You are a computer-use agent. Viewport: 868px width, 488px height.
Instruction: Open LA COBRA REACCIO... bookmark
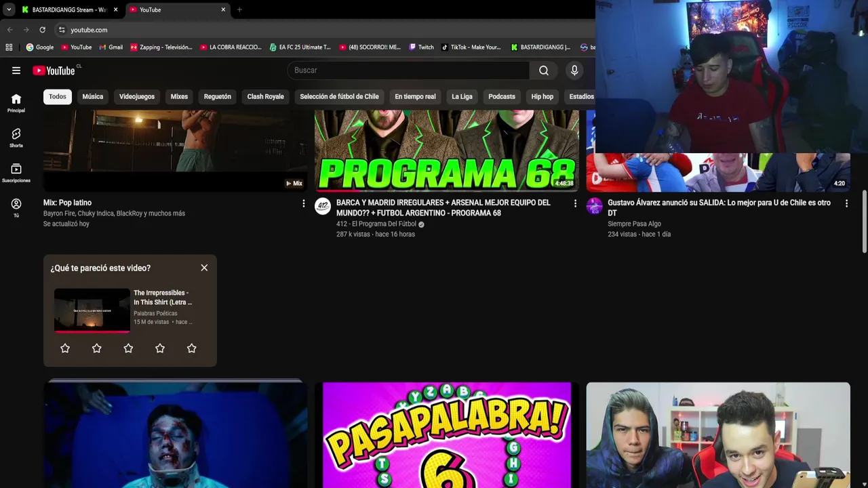pos(231,47)
